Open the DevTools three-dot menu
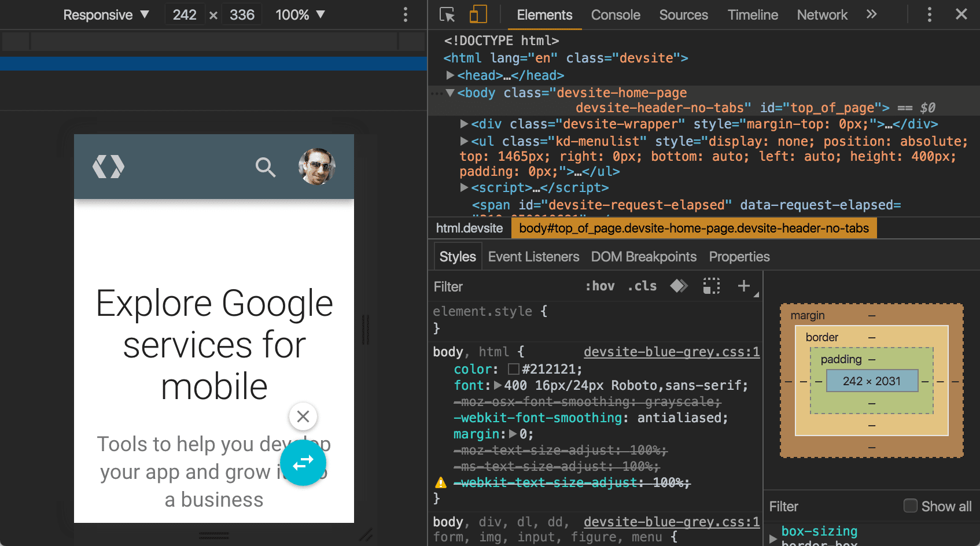 [929, 14]
